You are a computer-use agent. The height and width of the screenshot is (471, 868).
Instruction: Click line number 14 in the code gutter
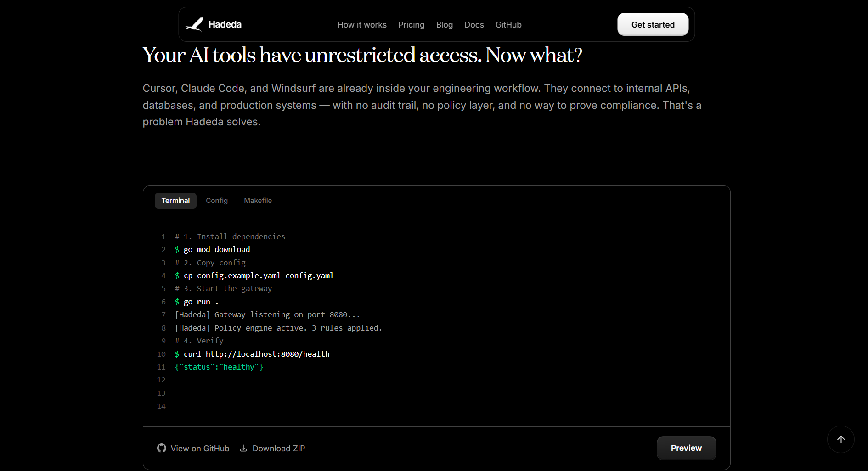tap(161, 406)
